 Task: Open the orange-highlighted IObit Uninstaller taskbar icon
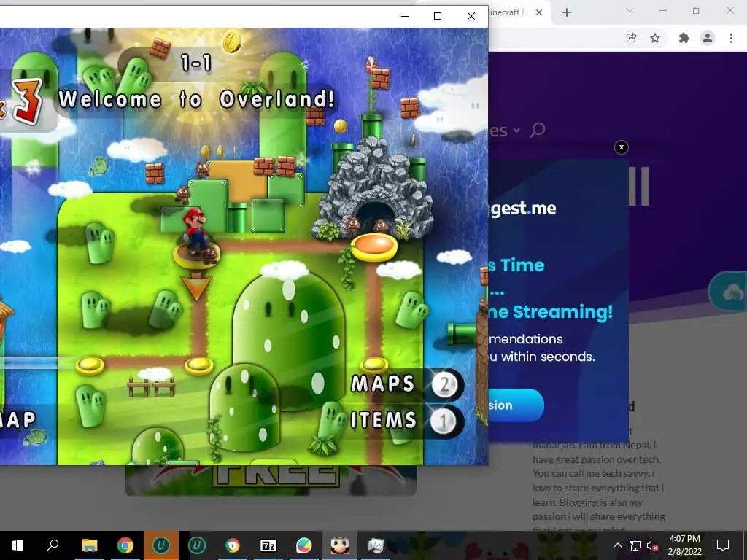(x=160, y=545)
